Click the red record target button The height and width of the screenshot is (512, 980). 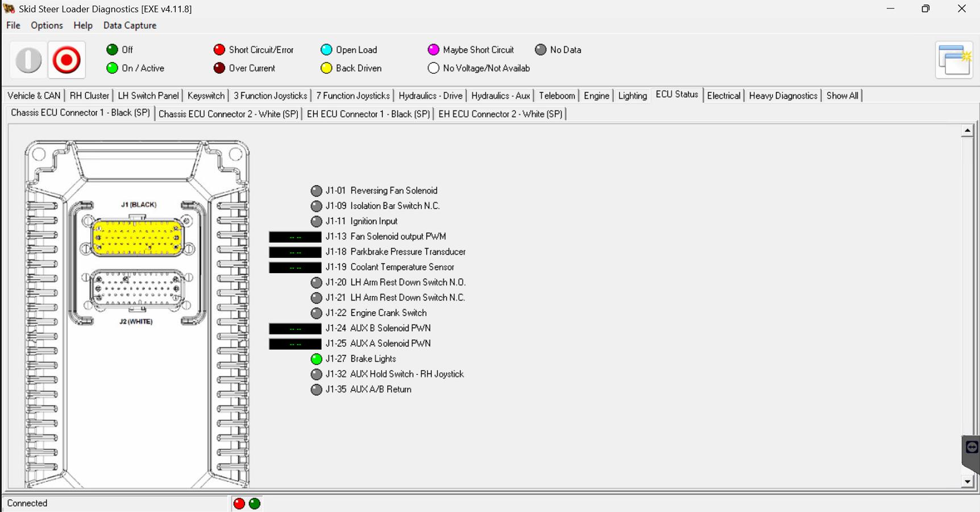pyautogui.click(x=67, y=60)
